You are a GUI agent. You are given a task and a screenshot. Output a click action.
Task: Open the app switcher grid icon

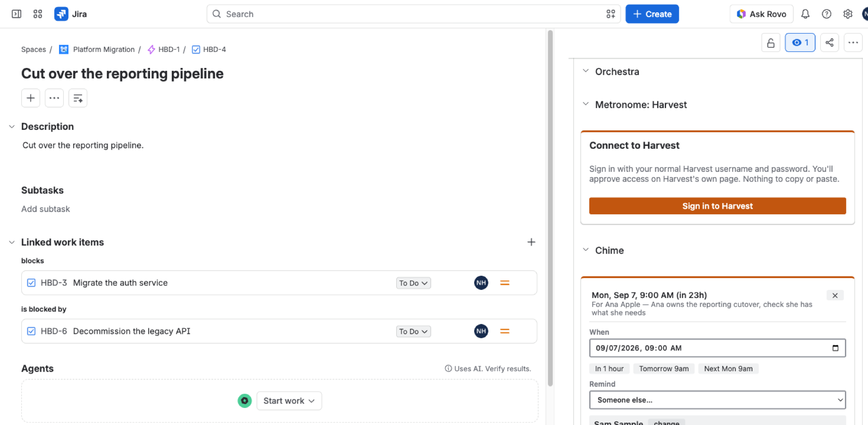[x=38, y=14]
